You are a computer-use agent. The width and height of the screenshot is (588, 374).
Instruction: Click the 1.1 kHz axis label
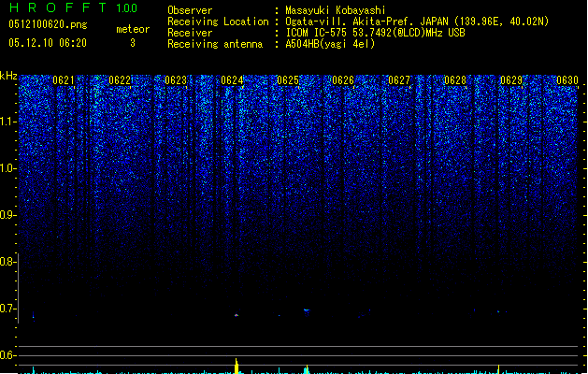(x=7, y=122)
